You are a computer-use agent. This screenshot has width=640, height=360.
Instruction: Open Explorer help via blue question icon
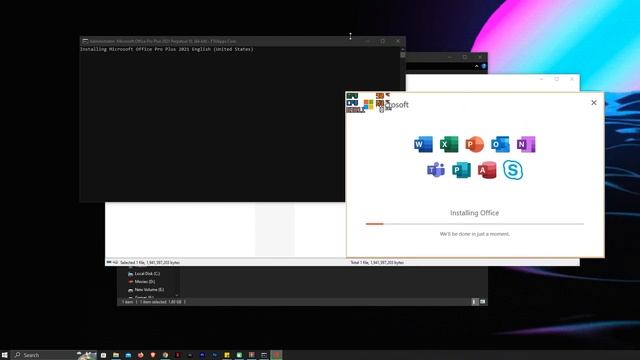pos(484,66)
